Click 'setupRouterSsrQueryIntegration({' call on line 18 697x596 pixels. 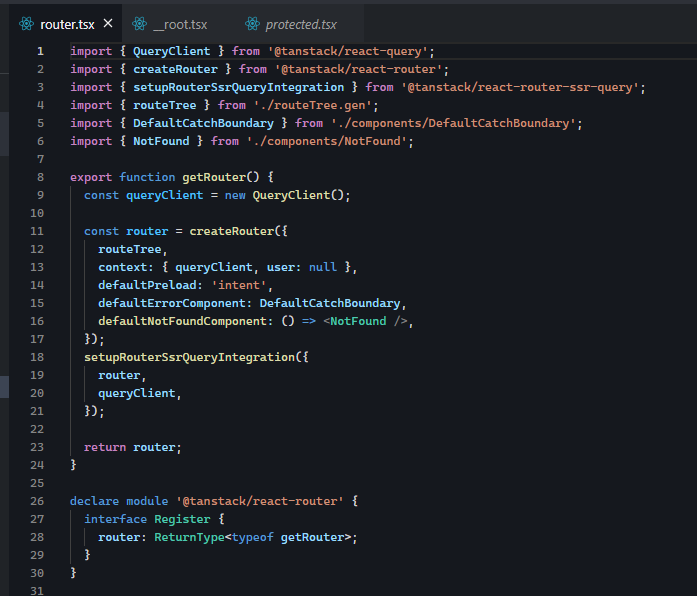pos(196,357)
